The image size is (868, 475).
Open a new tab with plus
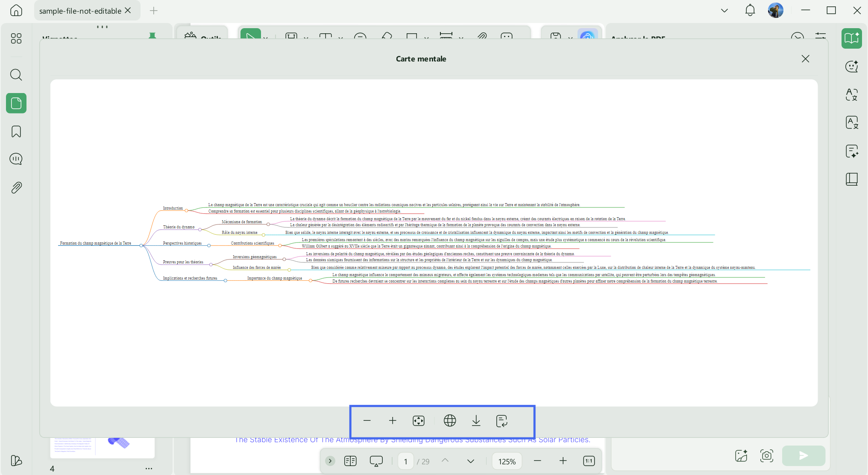click(154, 11)
